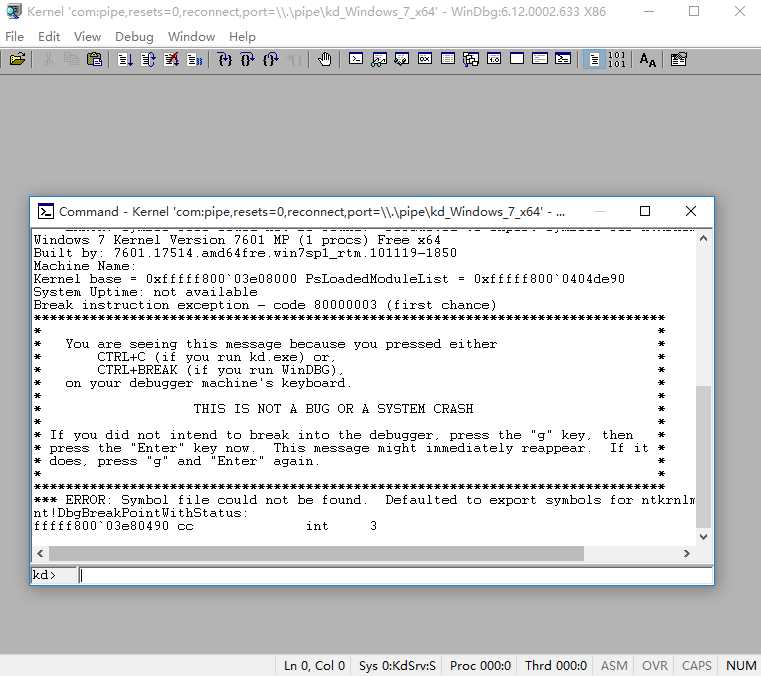The image size is (761, 676).
Task: Open the Processes and Threads window icon
Action: point(540,59)
